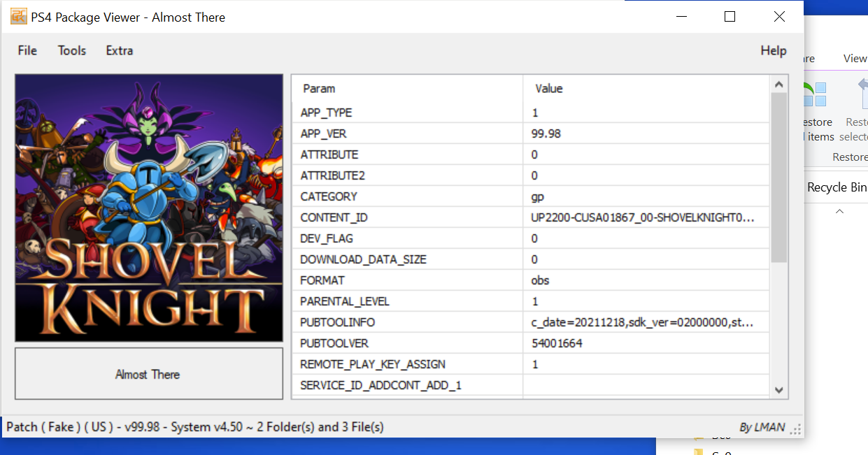Screen dimensions: 868x455
Task: Click the 54001664 pubtoolver value
Action: pyautogui.click(x=557, y=343)
